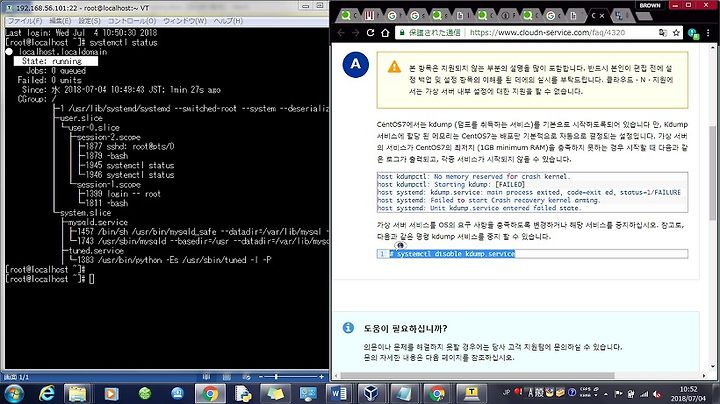
Task: Open the volume control in tray
Action: click(x=657, y=394)
